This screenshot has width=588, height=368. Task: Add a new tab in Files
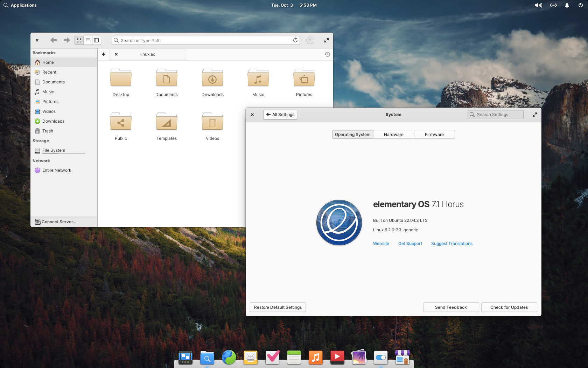point(104,54)
